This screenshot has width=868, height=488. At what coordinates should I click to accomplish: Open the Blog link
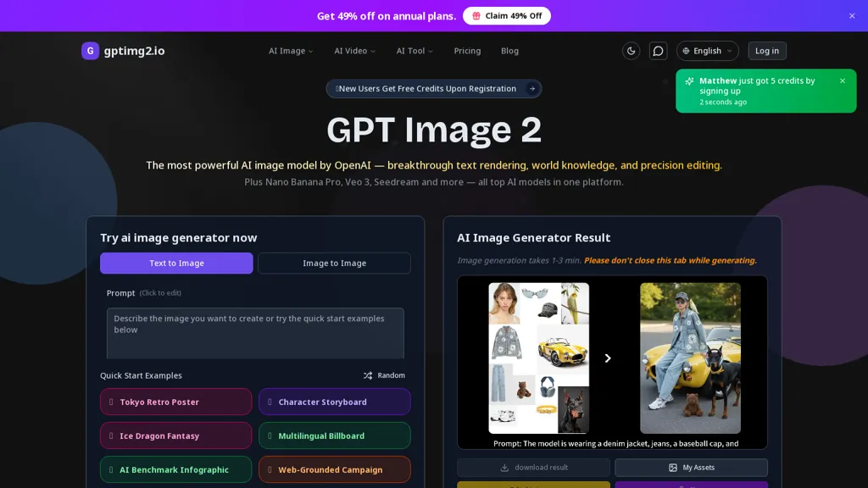509,51
